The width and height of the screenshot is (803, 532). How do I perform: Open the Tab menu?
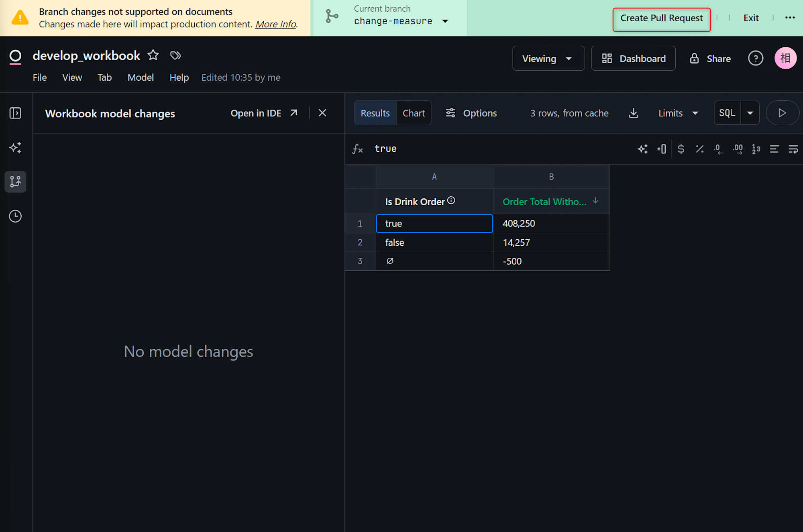coord(104,77)
